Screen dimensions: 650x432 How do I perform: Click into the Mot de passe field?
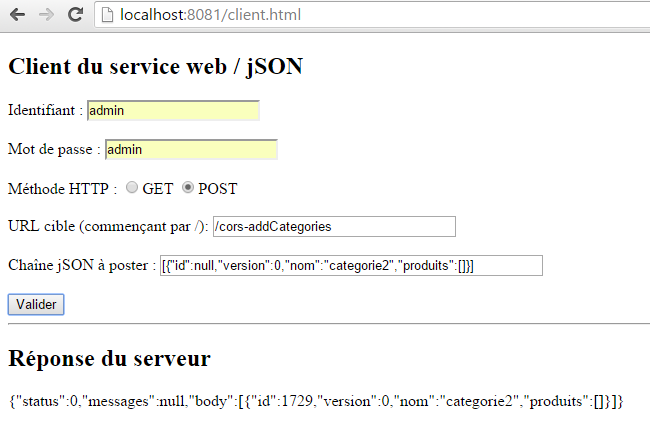click(x=190, y=149)
